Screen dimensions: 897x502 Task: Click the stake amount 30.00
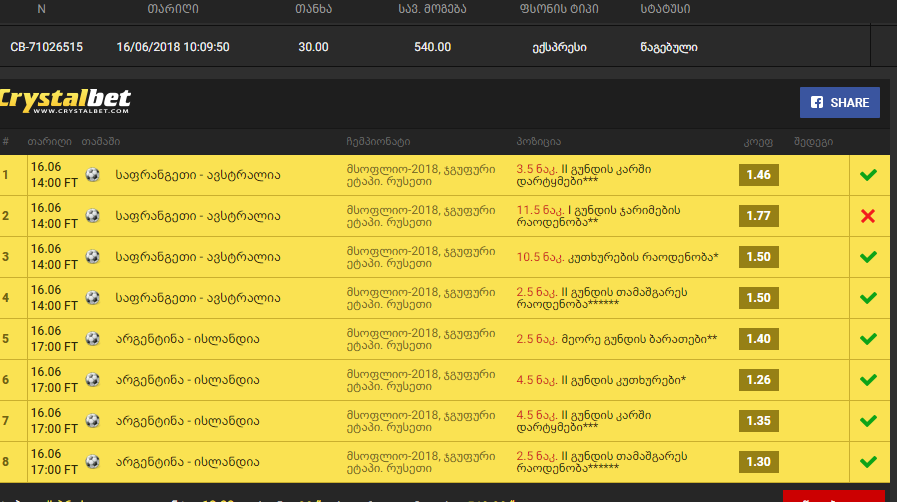313,47
